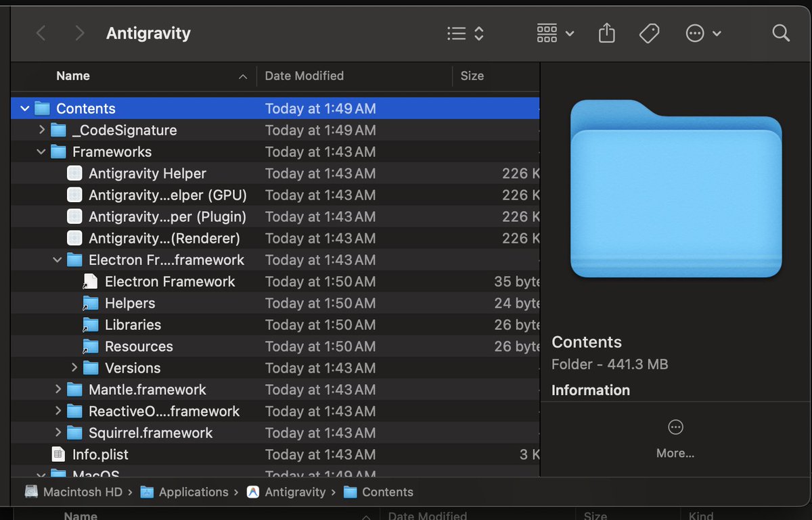Go to Applications in path bar

click(184, 492)
